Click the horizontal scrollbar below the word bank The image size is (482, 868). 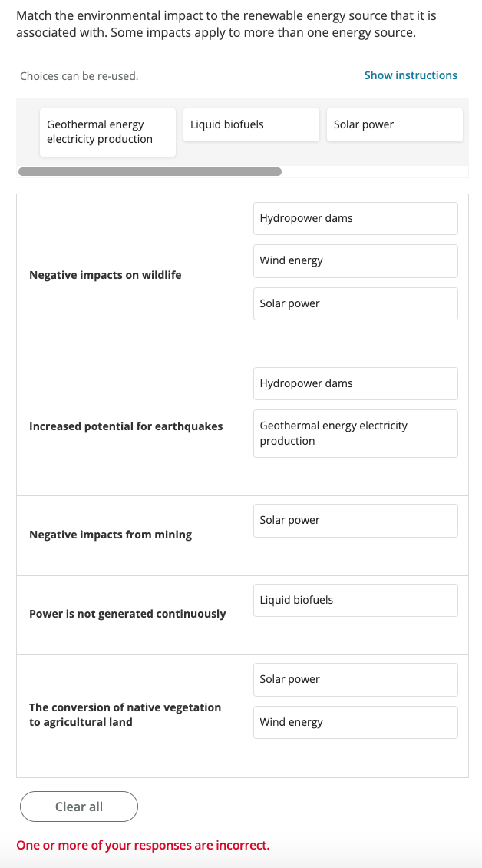pyautogui.click(x=150, y=172)
